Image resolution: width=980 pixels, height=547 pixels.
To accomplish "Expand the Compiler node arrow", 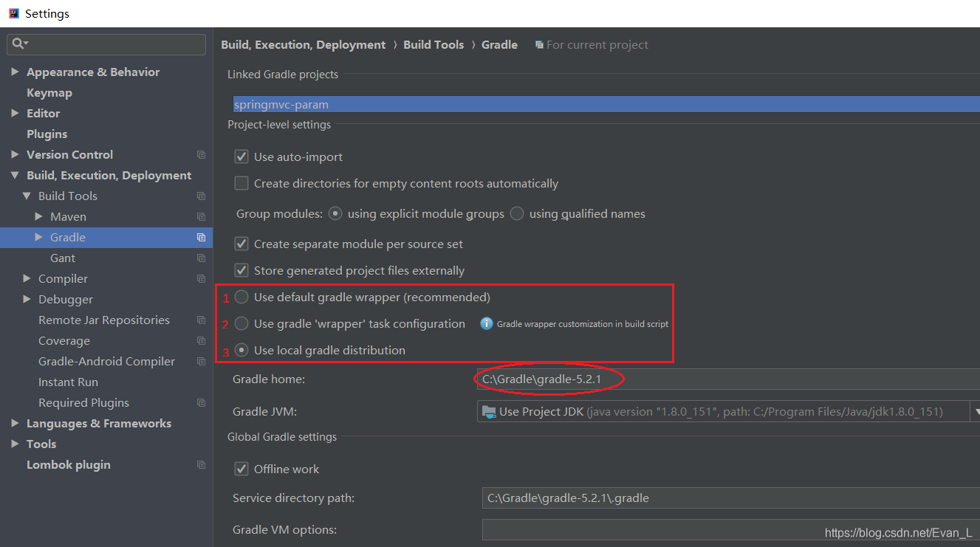I will (27, 278).
